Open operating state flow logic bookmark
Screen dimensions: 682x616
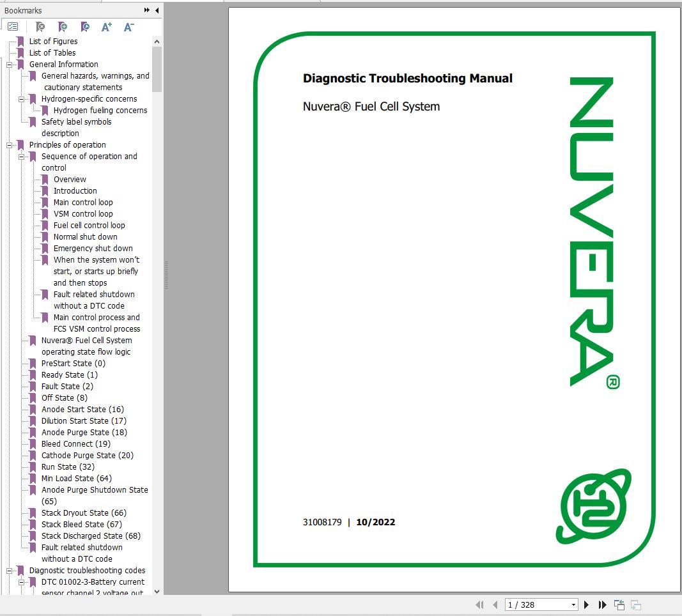(86, 346)
